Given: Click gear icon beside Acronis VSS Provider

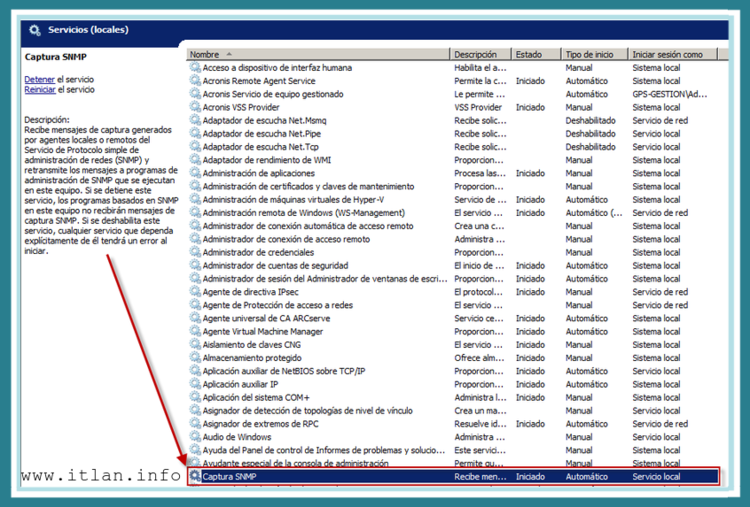Looking at the screenshot, I should [x=195, y=107].
